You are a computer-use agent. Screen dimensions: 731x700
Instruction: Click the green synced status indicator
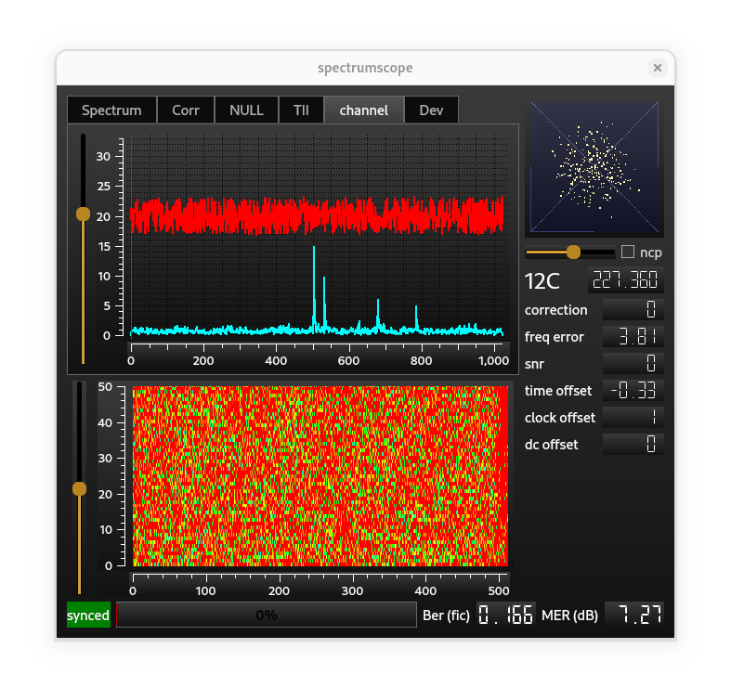88,615
